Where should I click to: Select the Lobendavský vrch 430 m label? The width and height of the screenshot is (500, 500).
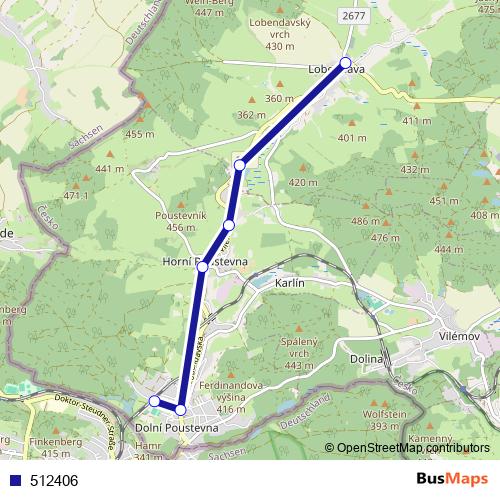pyautogui.click(x=280, y=34)
